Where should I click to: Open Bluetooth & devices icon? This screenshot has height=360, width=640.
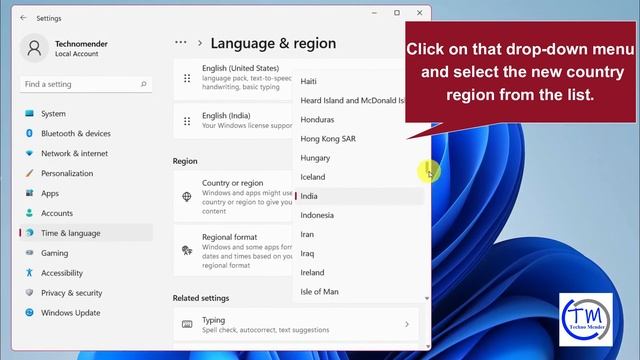coord(29,133)
